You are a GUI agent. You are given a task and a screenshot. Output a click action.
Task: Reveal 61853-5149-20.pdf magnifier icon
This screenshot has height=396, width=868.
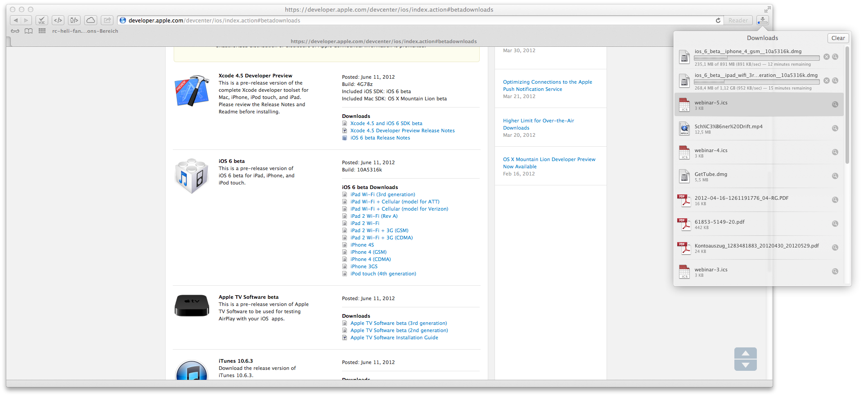pyautogui.click(x=835, y=224)
